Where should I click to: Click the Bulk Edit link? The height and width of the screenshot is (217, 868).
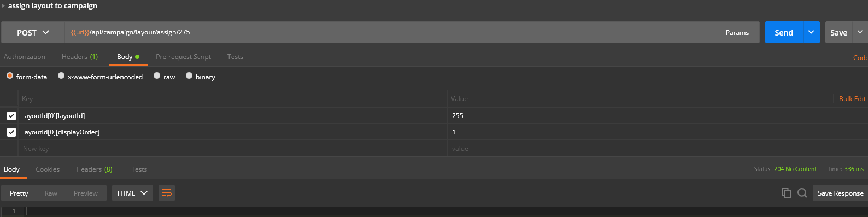(852, 99)
